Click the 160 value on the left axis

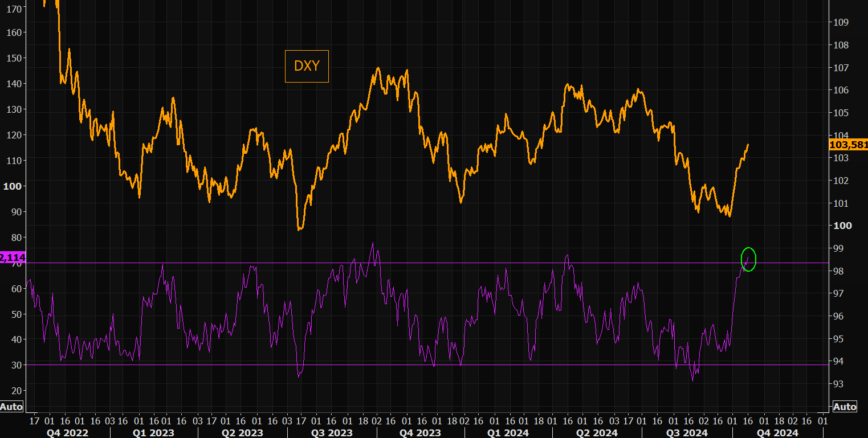click(15, 32)
